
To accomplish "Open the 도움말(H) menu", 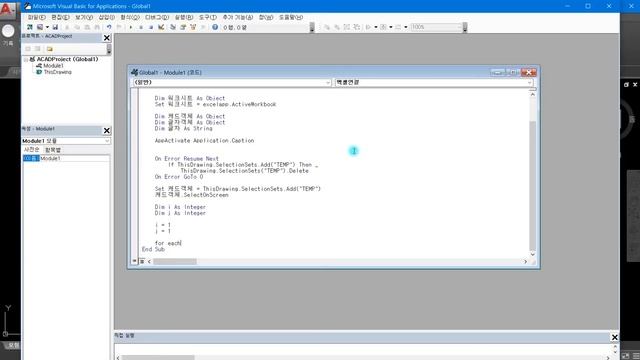I will coord(291,17).
